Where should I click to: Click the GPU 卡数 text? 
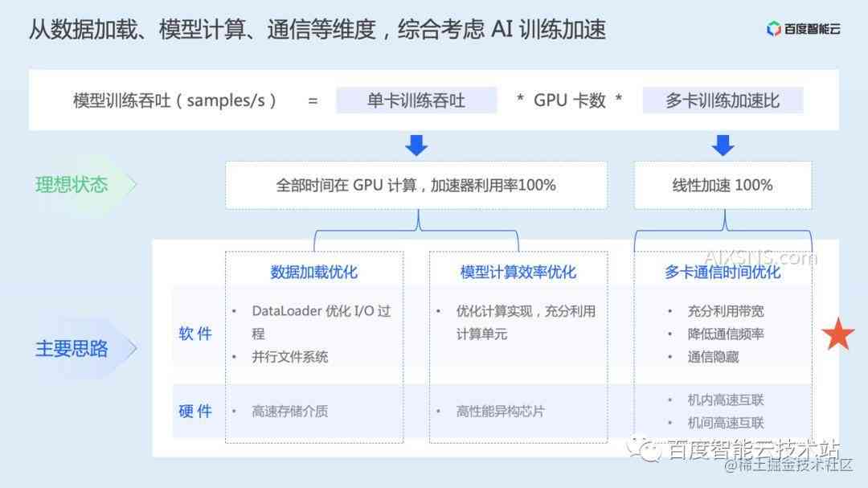coord(570,100)
